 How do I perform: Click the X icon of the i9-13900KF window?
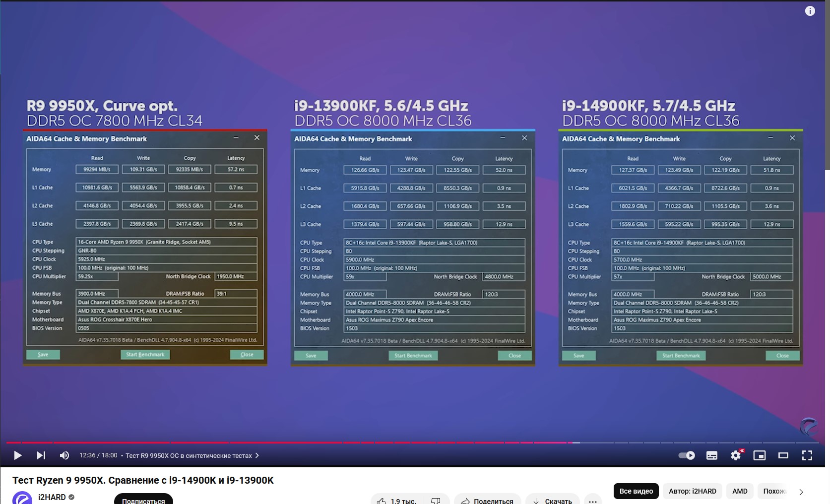tap(524, 138)
